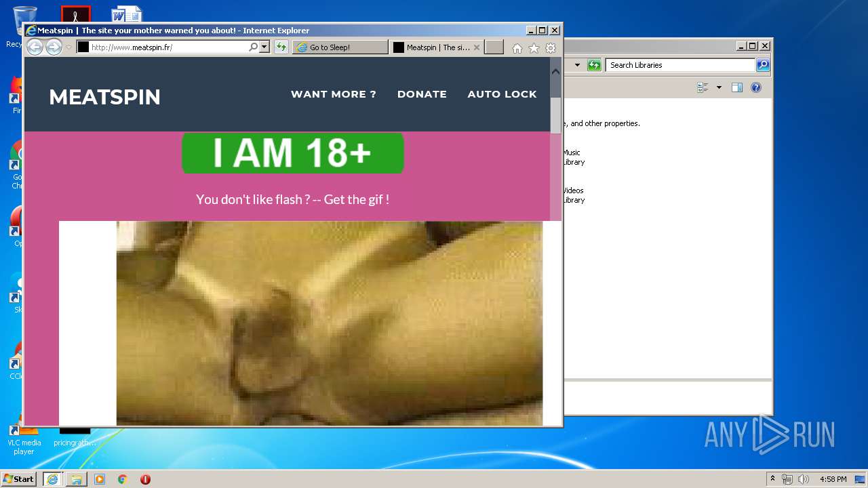Launch Chrome from the taskbar

click(122, 479)
